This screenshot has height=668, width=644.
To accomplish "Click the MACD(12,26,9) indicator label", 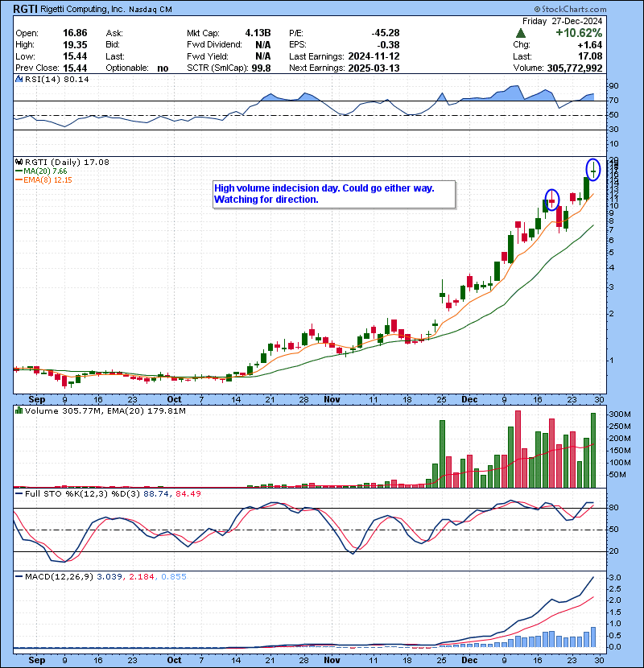I will (59, 577).
